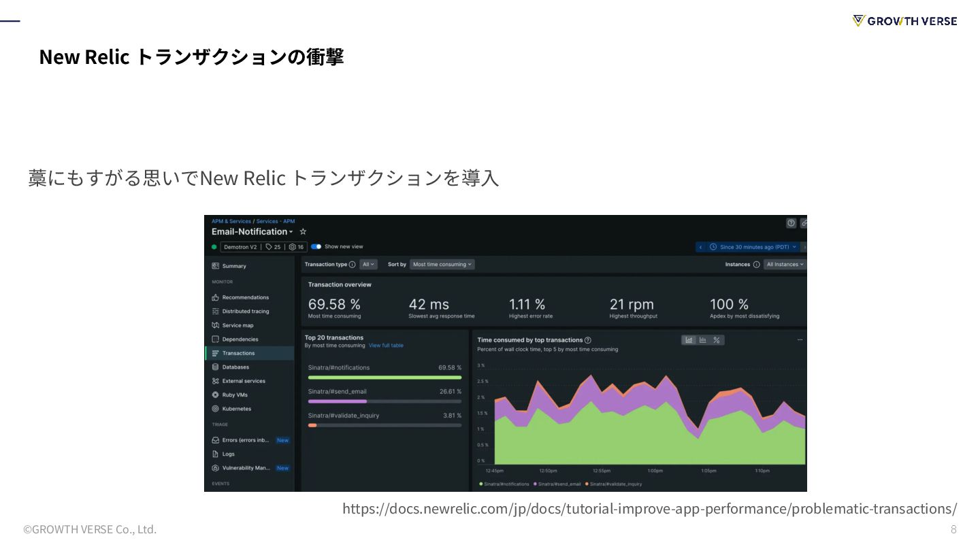Open the All Instances dropdown
The image size is (980, 551).
tap(785, 265)
